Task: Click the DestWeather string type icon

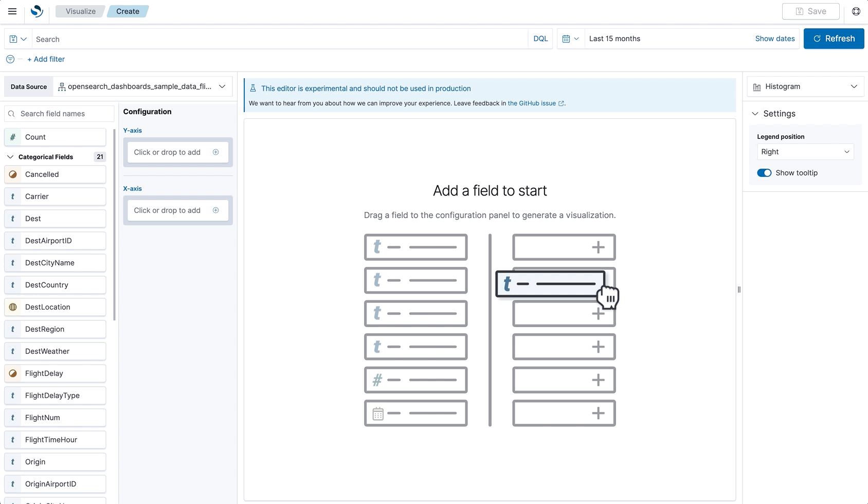Action: 13,351
